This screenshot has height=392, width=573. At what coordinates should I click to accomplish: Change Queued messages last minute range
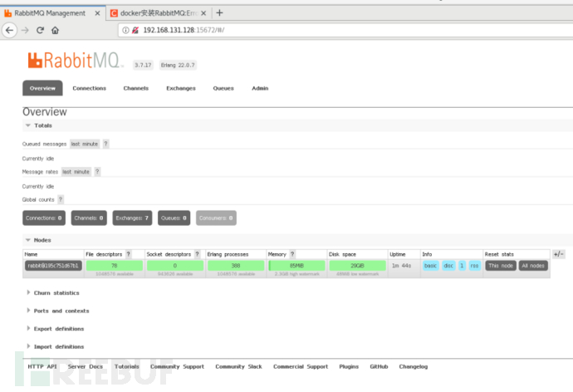click(x=85, y=144)
